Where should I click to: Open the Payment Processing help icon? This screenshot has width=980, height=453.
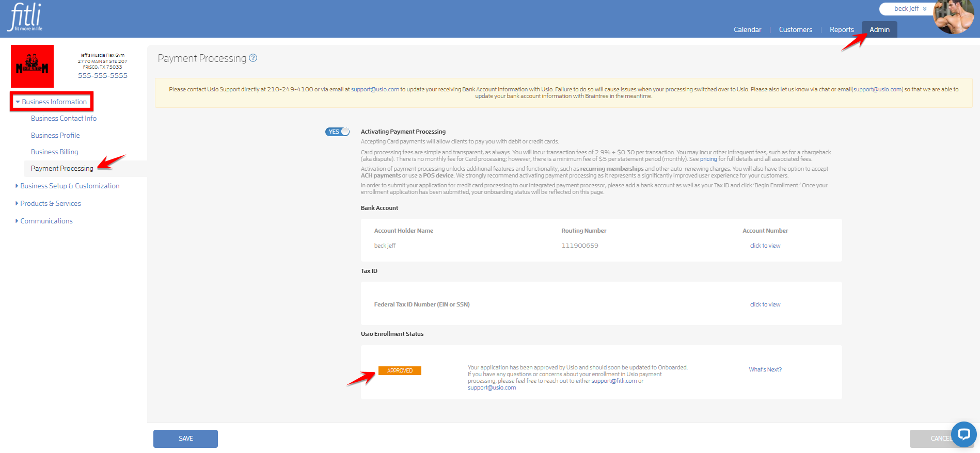coord(253,58)
